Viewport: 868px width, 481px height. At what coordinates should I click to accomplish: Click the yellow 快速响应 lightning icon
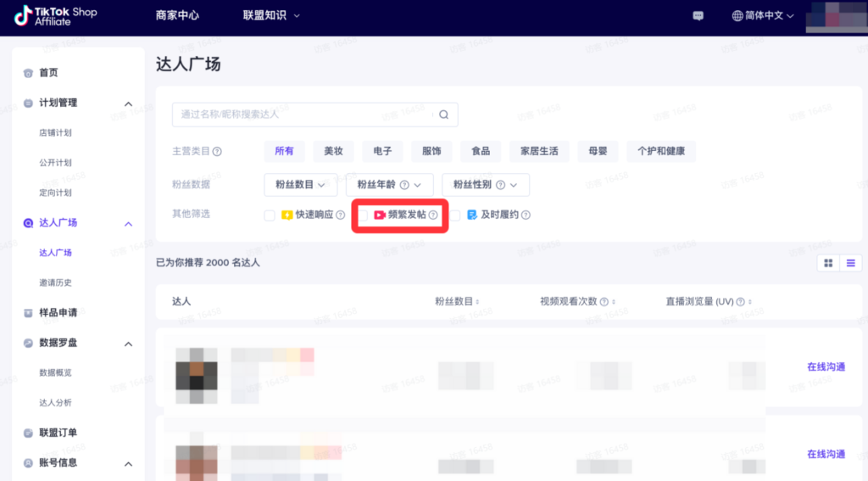[x=287, y=215]
